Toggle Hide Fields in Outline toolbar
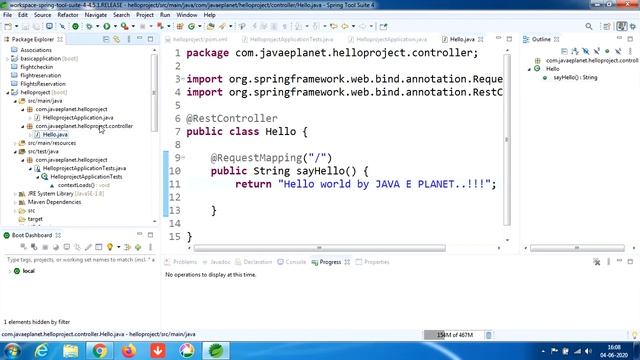 point(586,51)
